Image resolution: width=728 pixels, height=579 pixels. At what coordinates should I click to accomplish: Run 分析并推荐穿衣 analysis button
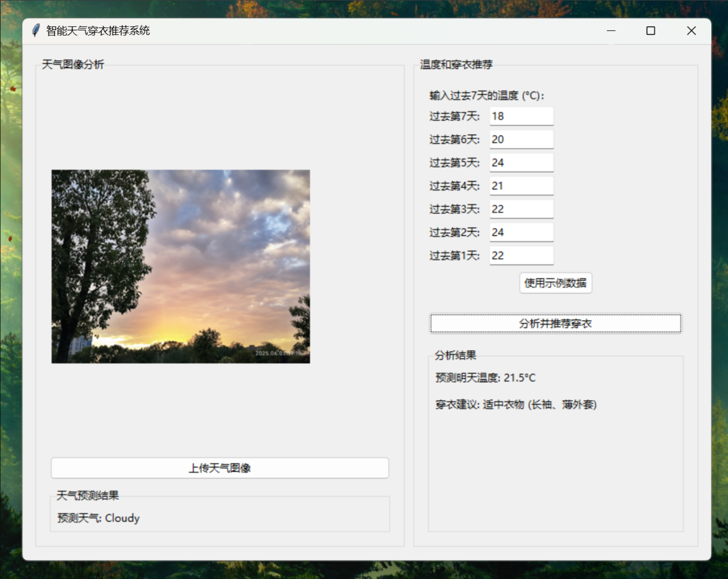(x=555, y=324)
